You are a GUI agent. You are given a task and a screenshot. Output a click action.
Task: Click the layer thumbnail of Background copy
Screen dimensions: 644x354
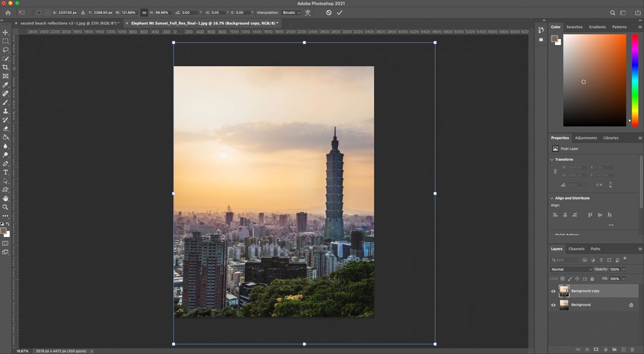coord(564,291)
